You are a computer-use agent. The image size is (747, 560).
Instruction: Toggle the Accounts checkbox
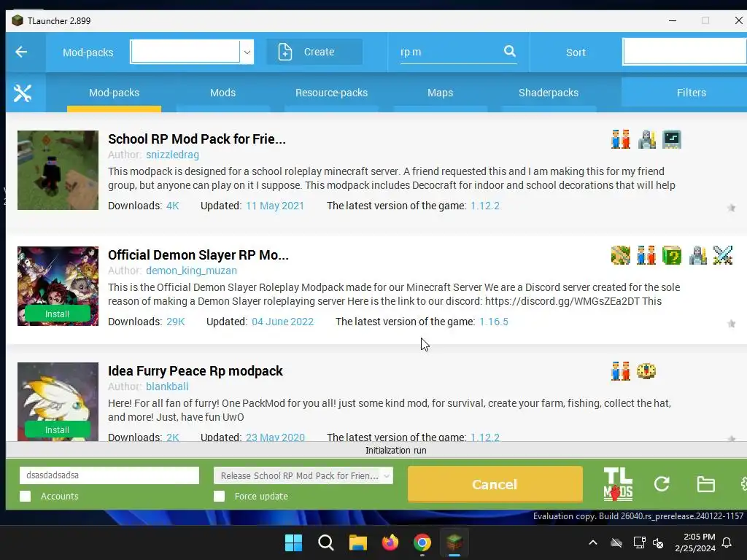pos(26,496)
